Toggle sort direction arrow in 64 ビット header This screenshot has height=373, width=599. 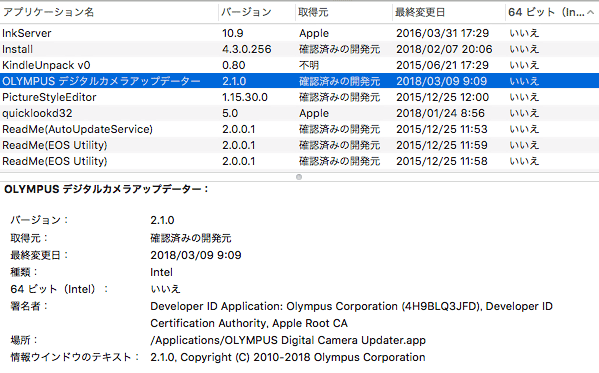pos(591,13)
